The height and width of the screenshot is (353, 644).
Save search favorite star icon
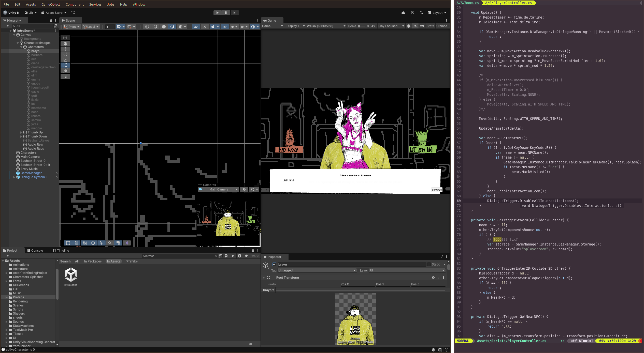(x=246, y=256)
